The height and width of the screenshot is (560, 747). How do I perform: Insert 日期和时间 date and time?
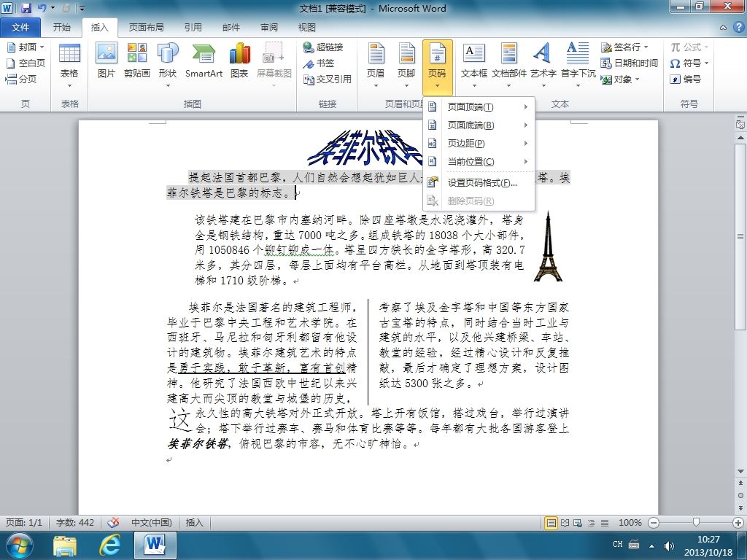point(629,63)
